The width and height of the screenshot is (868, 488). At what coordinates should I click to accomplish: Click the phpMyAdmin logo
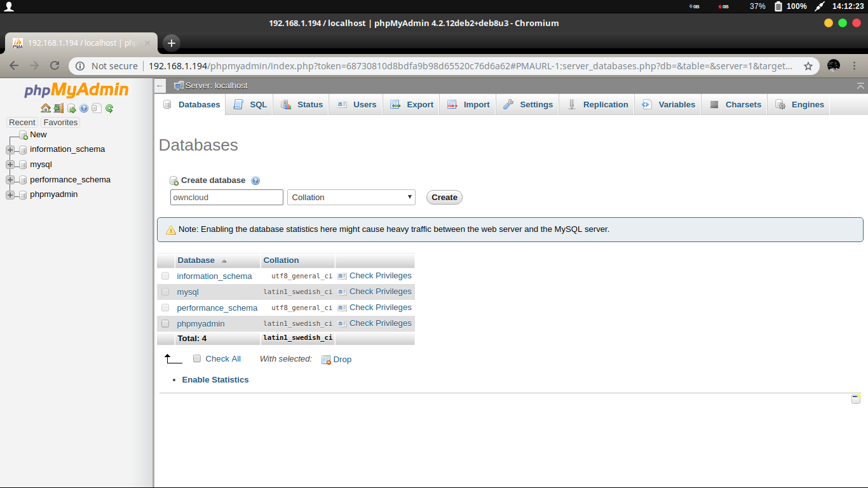76,90
